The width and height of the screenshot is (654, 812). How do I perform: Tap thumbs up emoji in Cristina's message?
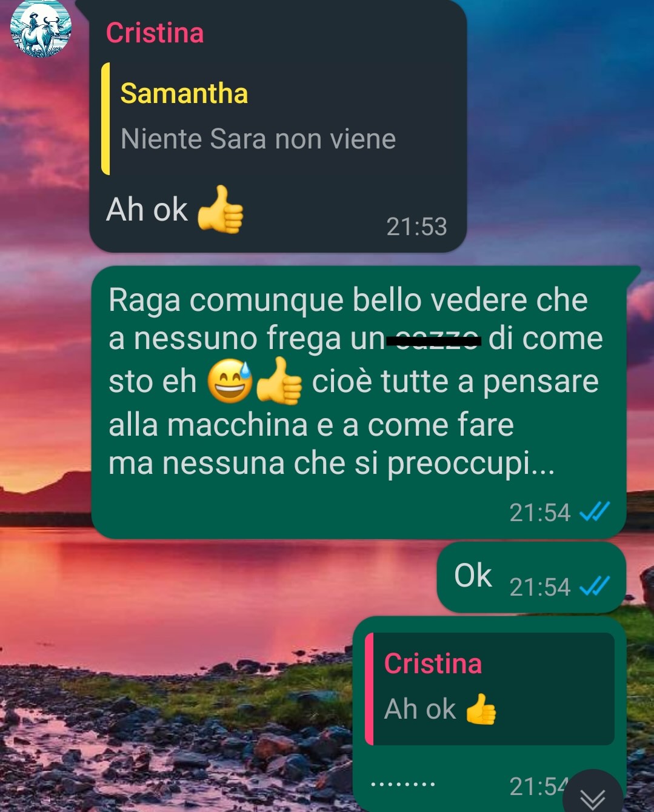pyautogui.click(x=220, y=210)
